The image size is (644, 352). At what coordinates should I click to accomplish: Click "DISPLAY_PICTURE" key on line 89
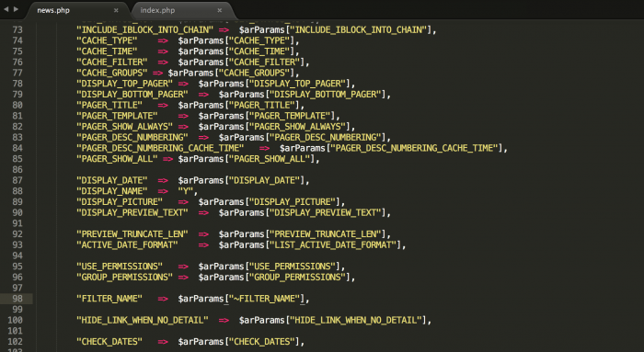pos(120,202)
